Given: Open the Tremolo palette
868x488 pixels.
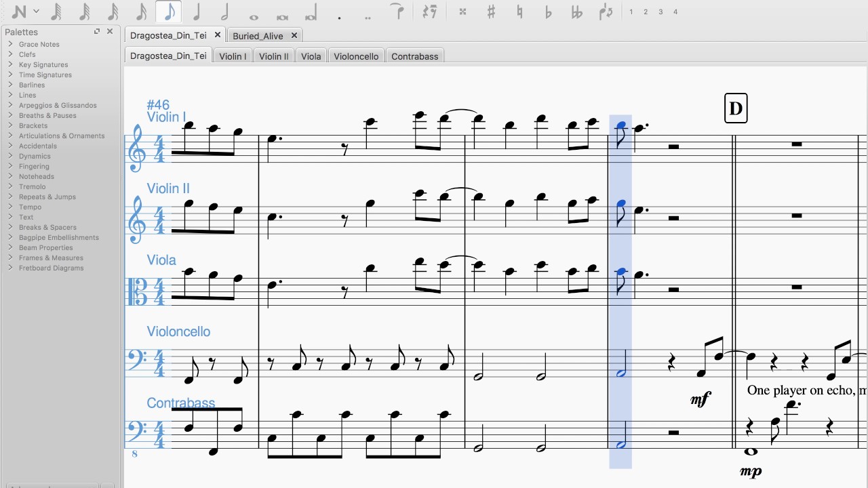Looking at the screenshot, I should tap(33, 186).
